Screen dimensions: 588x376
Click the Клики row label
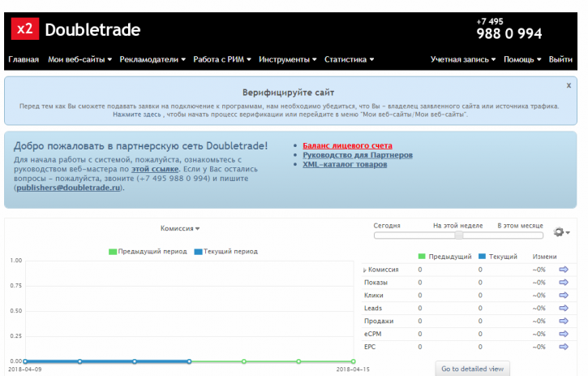(374, 296)
